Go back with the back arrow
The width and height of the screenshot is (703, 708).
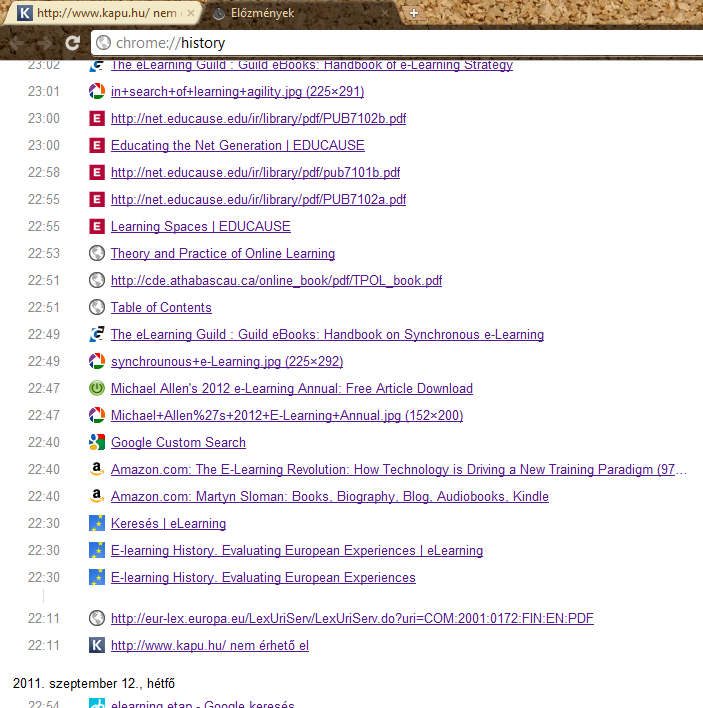(x=16, y=43)
